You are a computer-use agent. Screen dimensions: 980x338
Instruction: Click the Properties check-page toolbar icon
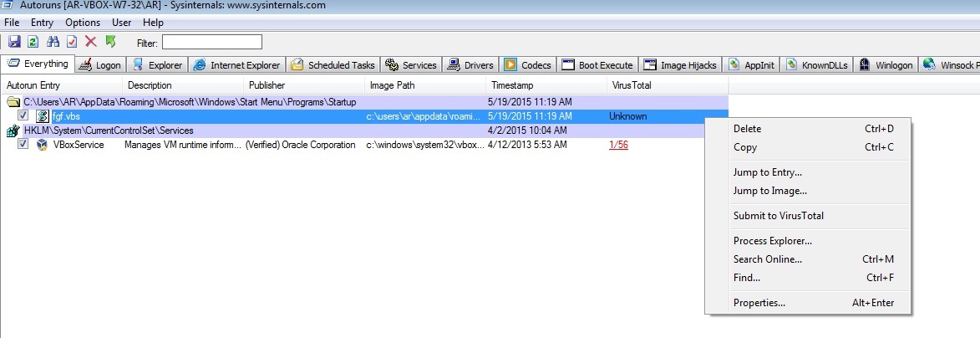pos(71,42)
